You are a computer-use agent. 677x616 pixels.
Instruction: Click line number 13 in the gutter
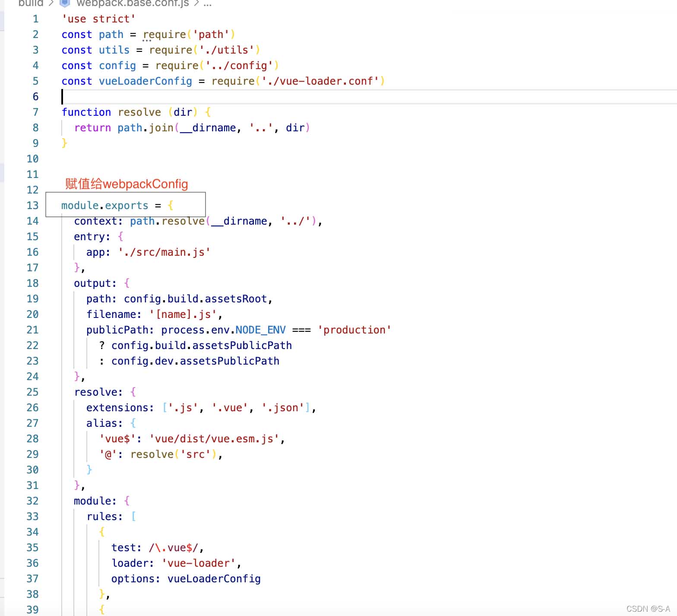coord(32,206)
